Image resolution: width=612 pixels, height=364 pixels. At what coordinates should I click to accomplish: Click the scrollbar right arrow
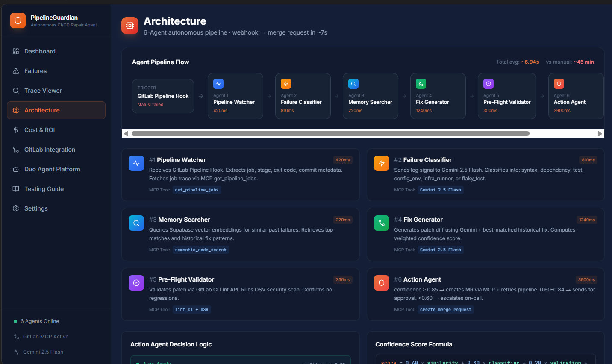point(600,134)
